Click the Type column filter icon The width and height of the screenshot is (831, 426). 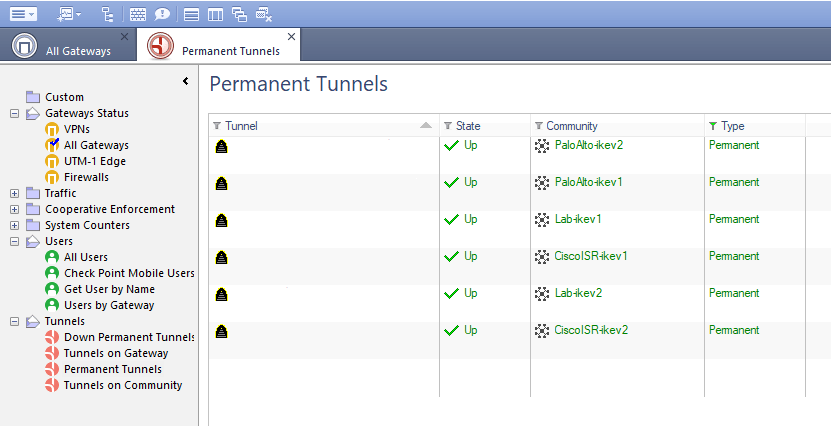pos(712,126)
